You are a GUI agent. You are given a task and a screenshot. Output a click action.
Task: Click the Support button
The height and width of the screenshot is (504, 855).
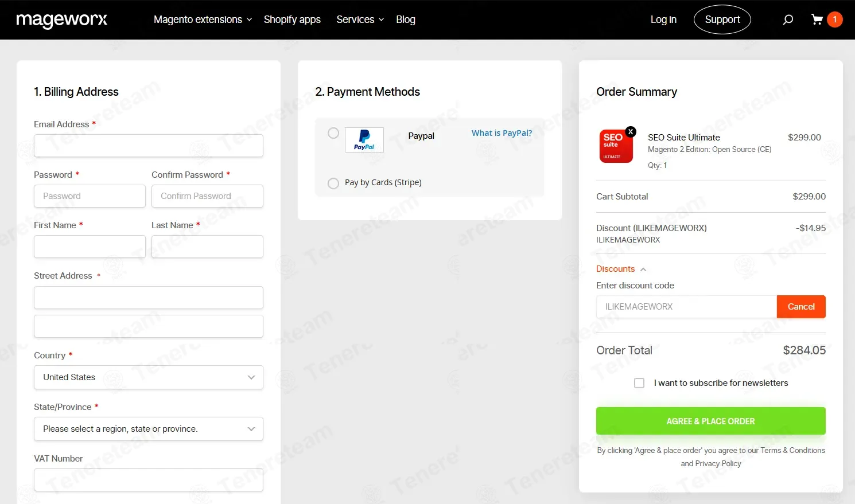(722, 19)
